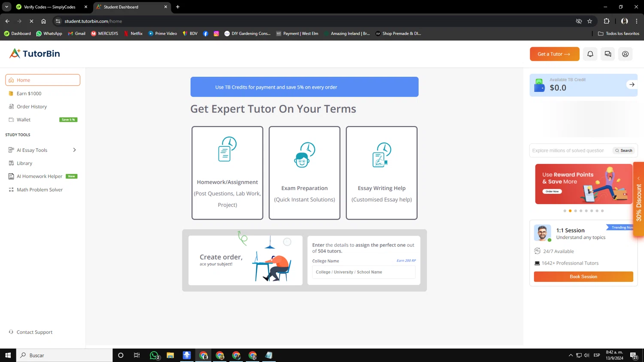Open WhatsApp in the taskbar
This screenshot has width=644, height=362.
coord(154,355)
